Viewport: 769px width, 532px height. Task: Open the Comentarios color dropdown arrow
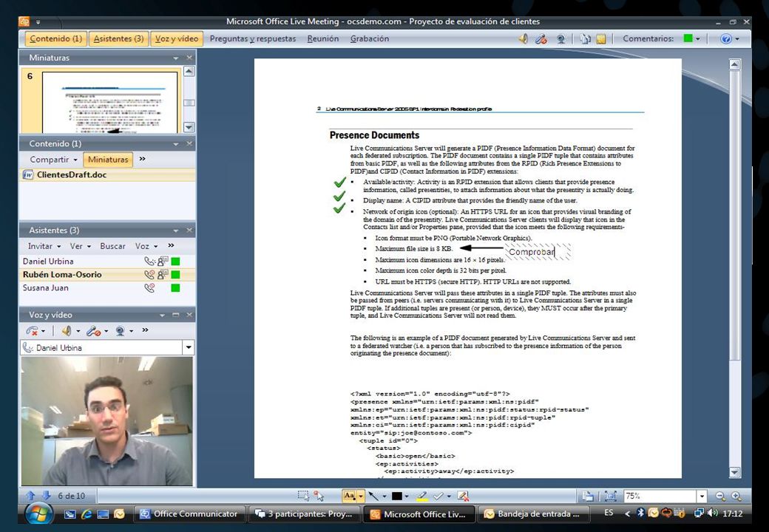pos(698,38)
